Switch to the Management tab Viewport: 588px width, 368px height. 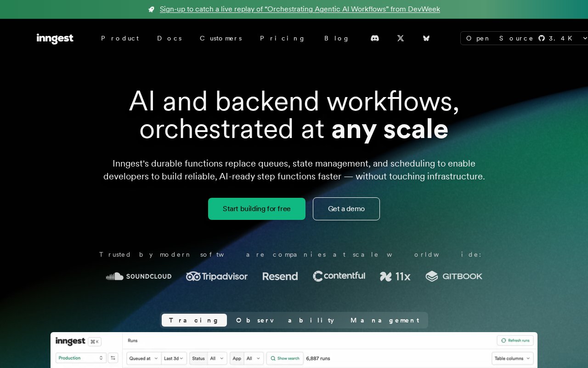click(385, 320)
